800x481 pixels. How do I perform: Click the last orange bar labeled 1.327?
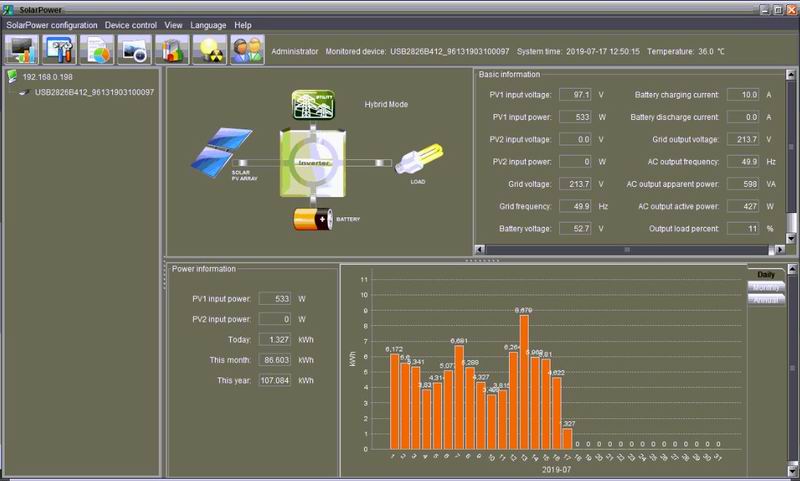567,439
